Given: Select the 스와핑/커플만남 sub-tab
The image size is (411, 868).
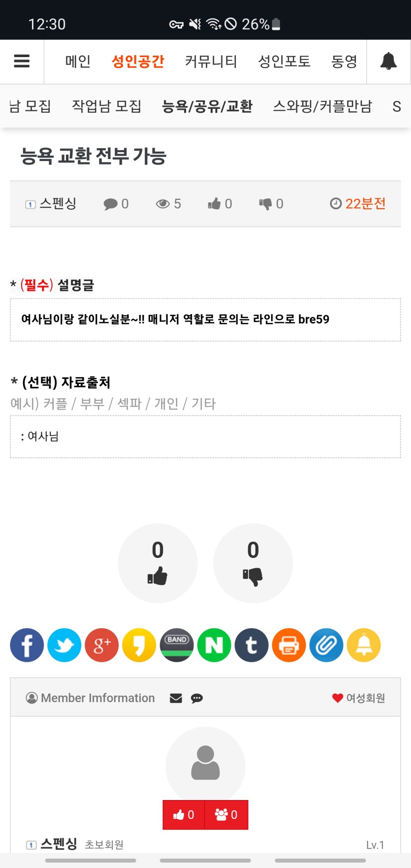Looking at the screenshot, I should click(322, 106).
